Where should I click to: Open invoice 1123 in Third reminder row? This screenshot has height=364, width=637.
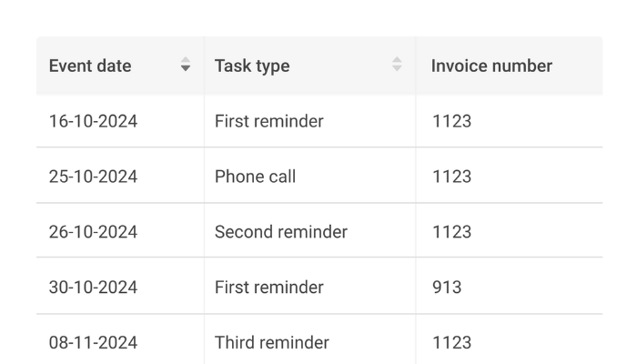click(451, 343)
